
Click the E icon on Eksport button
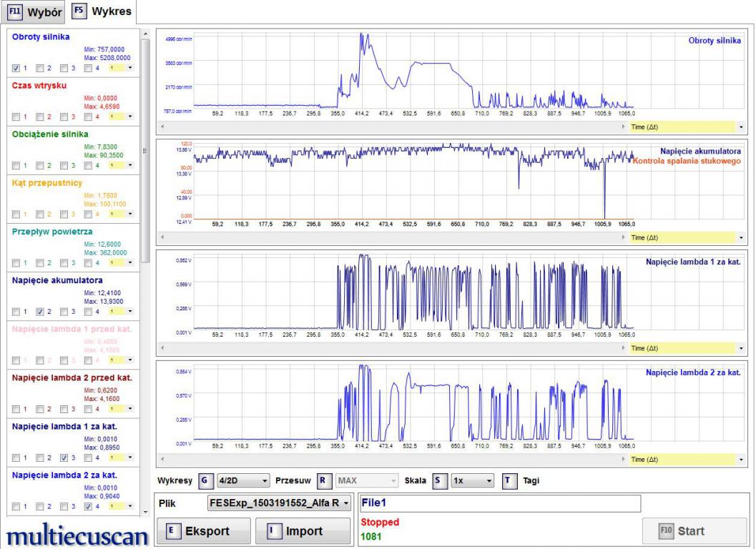(x=172, y=531)
